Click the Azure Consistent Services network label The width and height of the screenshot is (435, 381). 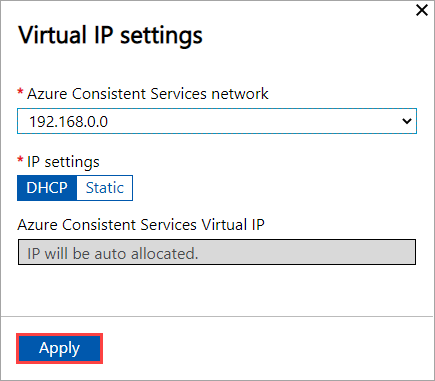click(x=148, y=94)
